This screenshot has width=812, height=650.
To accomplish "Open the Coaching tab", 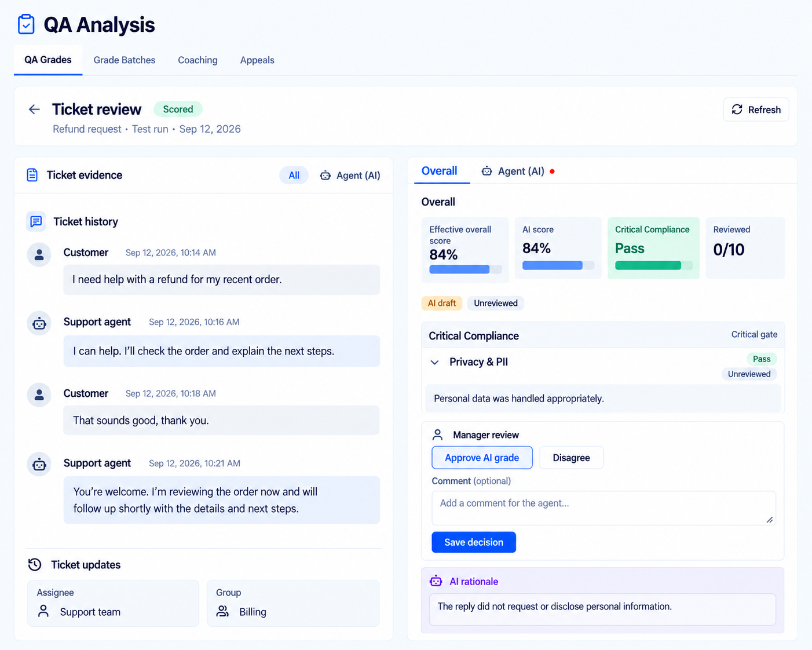I will [x=197, y=60].
